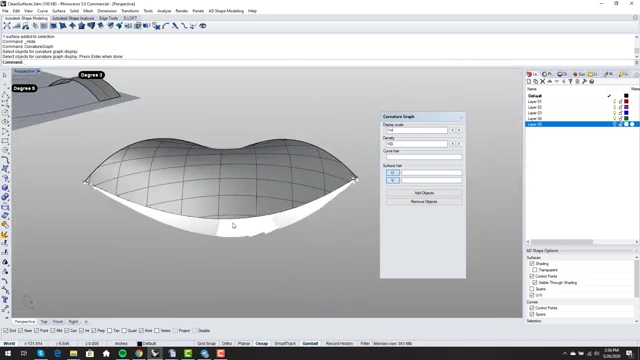Move layer up with triangle icon

pyautogui.click(x=549, y=82)
